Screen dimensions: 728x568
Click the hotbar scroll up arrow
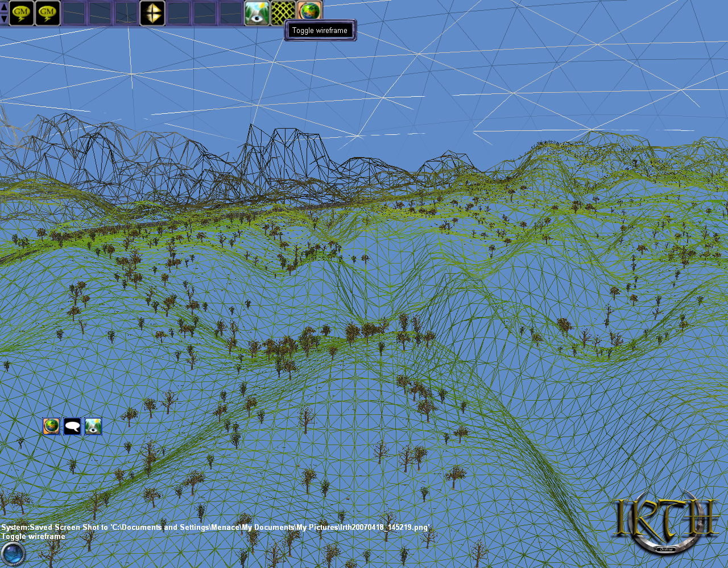(4, 7)
